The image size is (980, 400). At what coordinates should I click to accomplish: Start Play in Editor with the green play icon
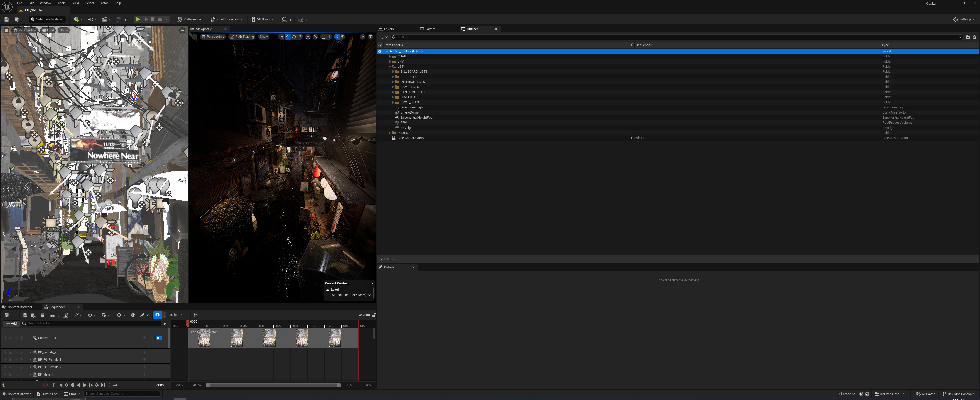pyautogui.click(x=138, y=19)
